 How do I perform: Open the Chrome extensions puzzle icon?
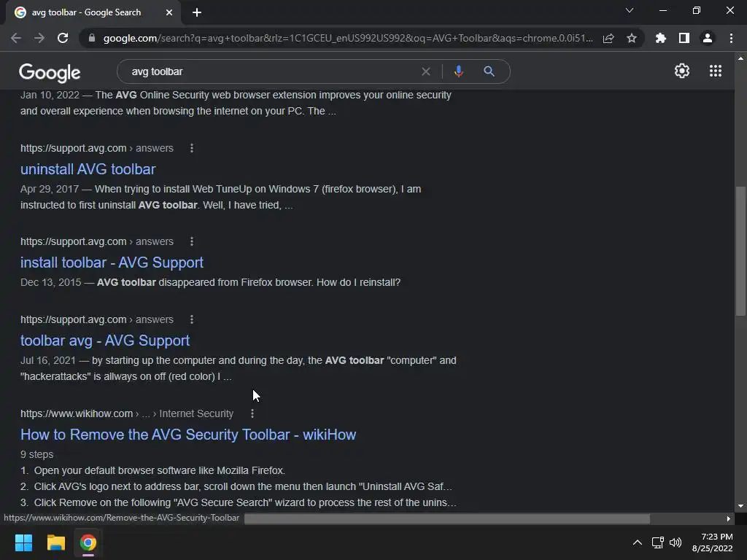[x=661, y=38]
